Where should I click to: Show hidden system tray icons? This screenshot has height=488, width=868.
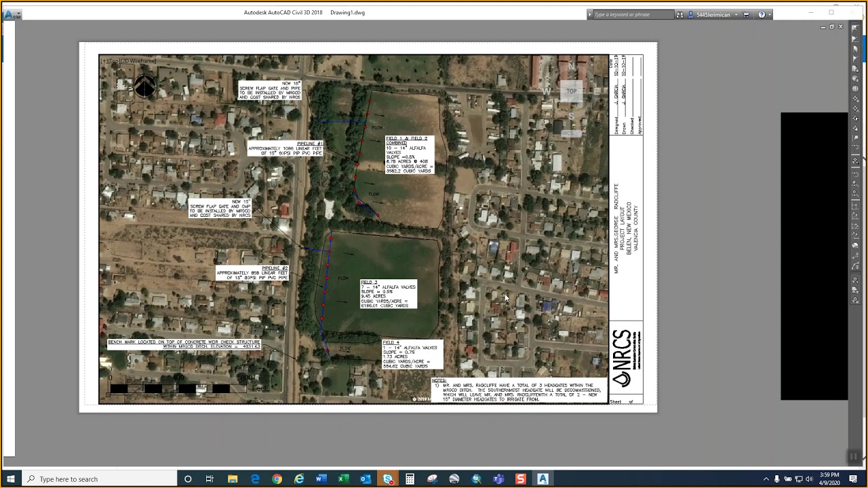tap(766, 479)
